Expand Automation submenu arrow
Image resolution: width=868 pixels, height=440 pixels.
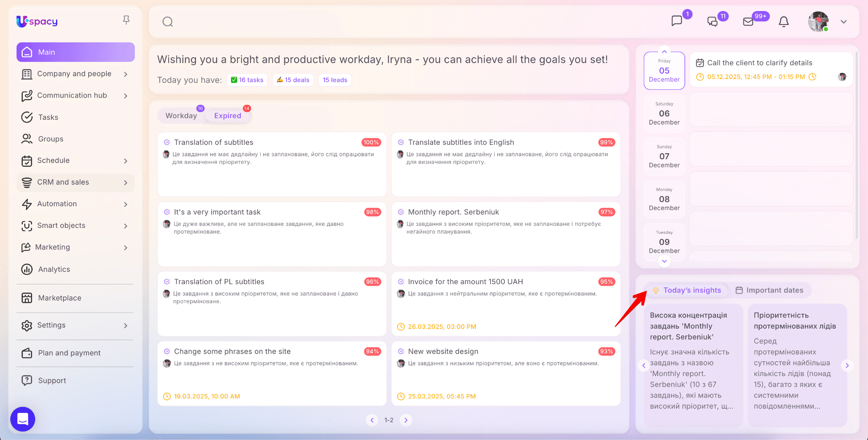click(x=125, y=204)
